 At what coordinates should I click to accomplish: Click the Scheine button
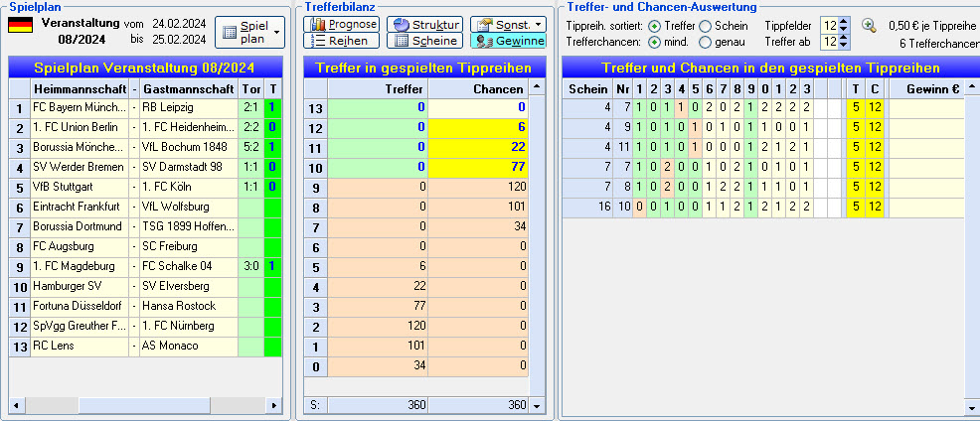click(425, 41)
